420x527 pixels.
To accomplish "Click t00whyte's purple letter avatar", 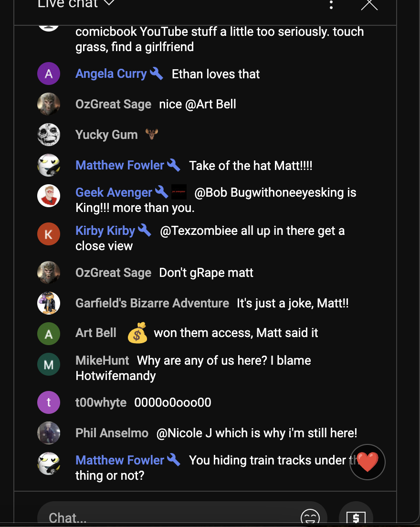I will [49, 402].
